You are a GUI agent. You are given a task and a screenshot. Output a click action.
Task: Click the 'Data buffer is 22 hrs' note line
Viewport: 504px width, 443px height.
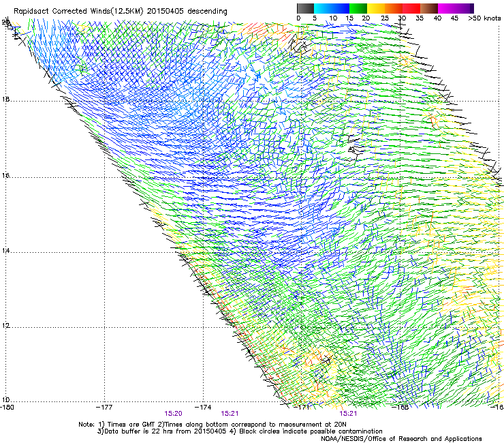[240, 431]
